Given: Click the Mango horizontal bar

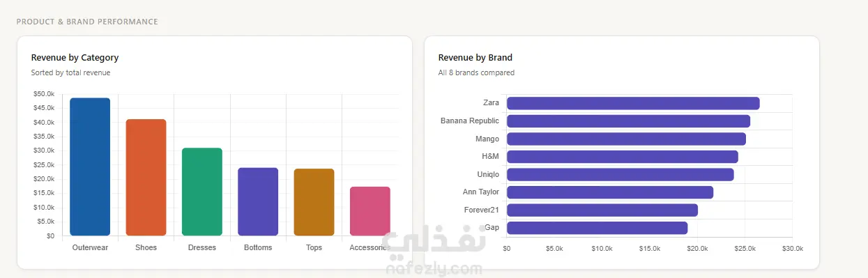Looking at the screenshot, I should 626,139.
